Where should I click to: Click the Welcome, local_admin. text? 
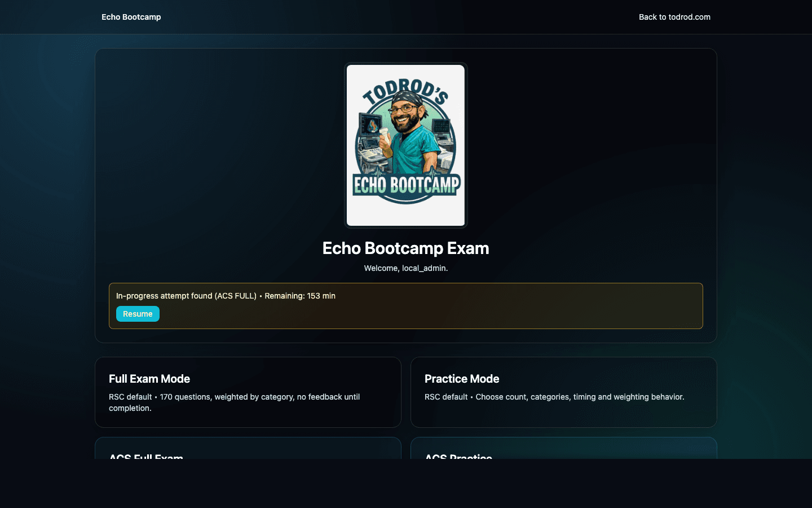click(x=406, y=268)
